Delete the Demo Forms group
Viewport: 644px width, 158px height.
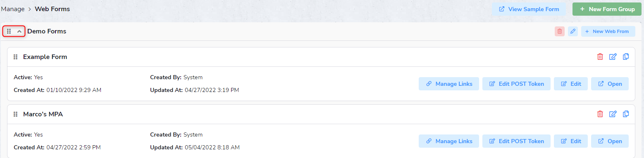coord(560,31)
